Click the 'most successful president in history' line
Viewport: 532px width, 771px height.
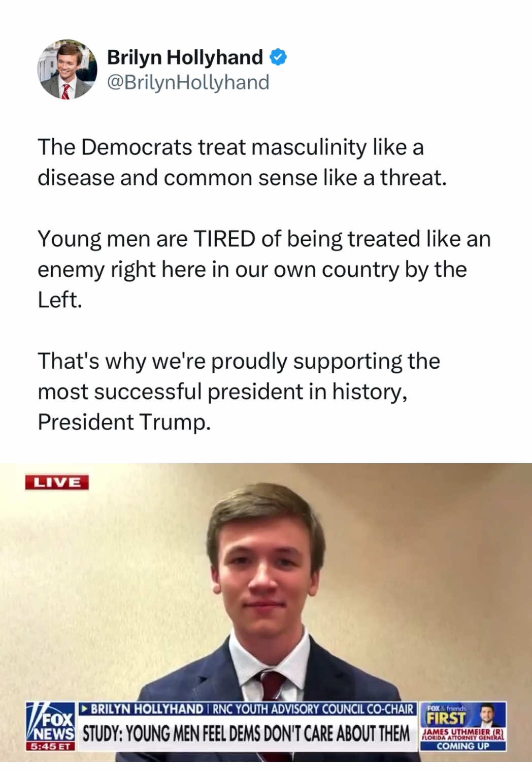[x=222, y=392]
